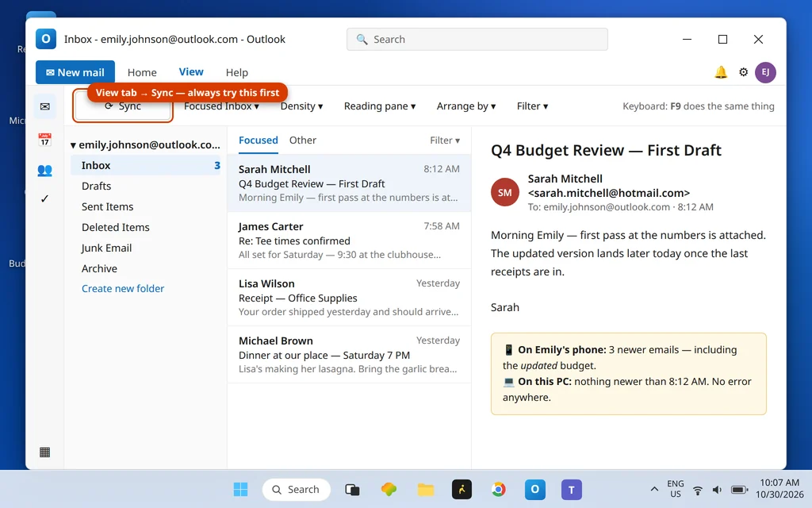Open the Help tab
This screenshot has height=508, width=812.
236,72
